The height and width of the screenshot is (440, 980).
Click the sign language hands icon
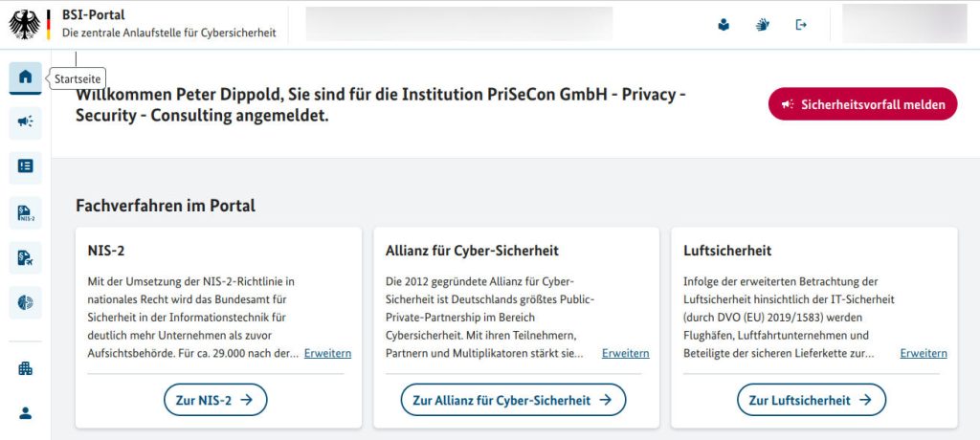point(763,25)
